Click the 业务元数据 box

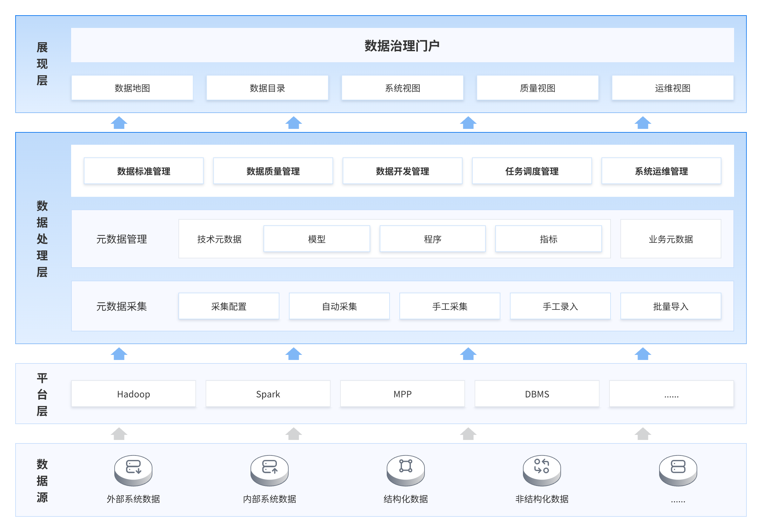point(670,239)
